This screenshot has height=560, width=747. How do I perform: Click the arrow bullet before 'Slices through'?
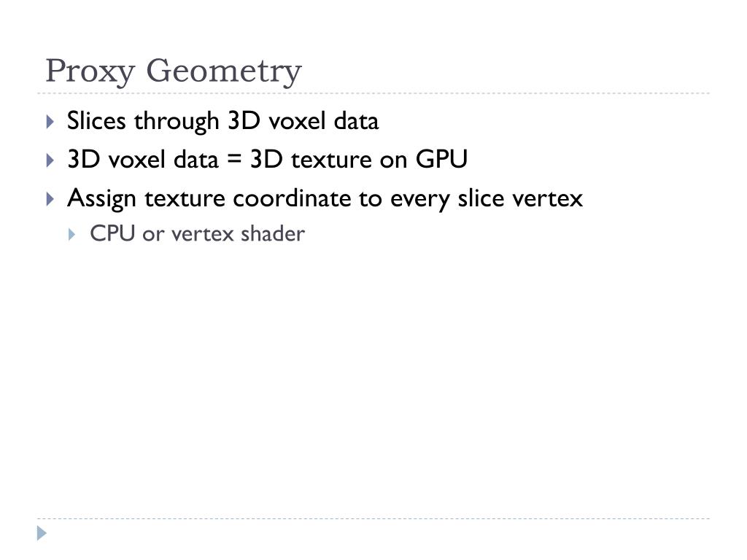[50, 122]
